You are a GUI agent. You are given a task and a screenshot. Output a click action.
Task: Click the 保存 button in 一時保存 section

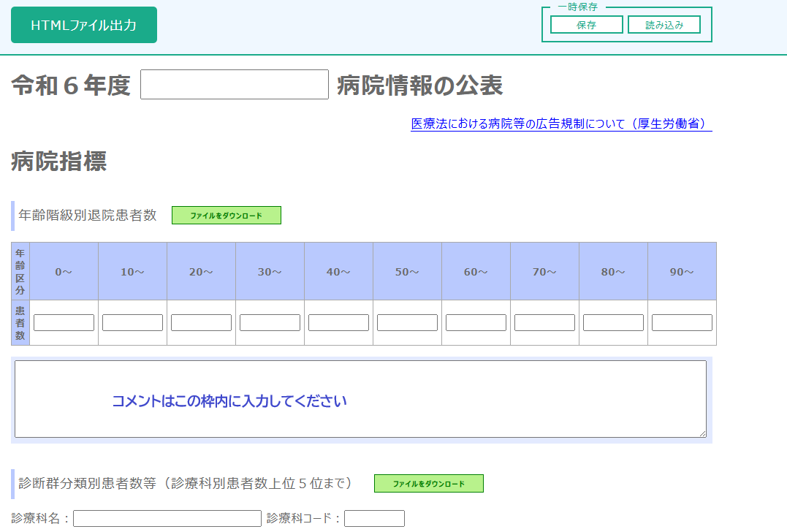tap(586, 24)
